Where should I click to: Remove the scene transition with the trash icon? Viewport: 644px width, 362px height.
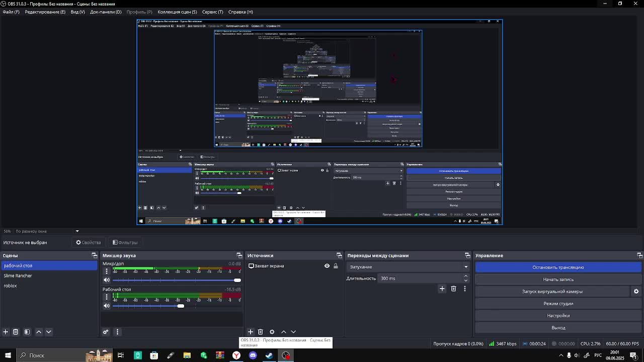pos(454,289)
